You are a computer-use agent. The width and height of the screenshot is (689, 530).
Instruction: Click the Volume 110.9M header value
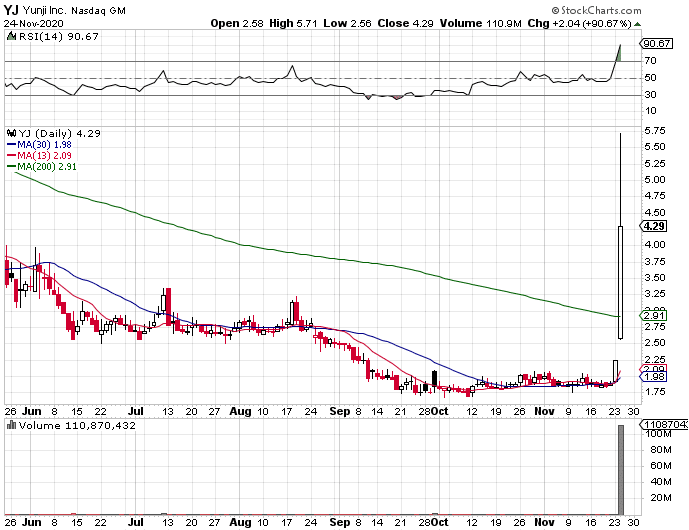coord(481,23)
